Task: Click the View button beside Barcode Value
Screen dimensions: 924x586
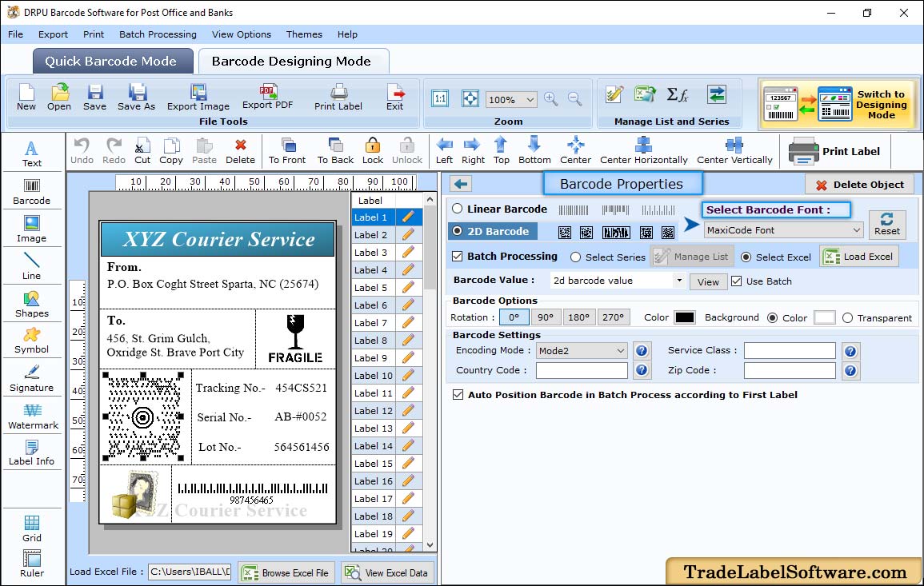Action: pos(708,281)
